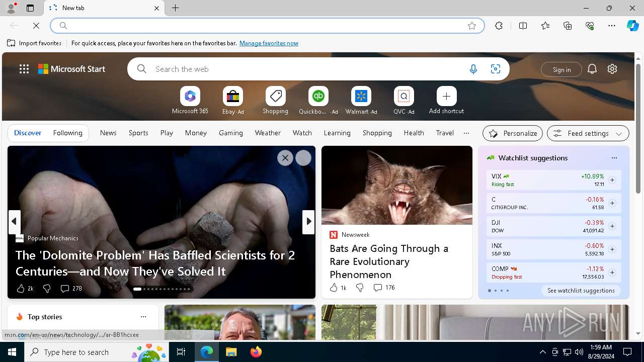Viewport: 644px width, 362px height.
Task: Like the Bats article
Action: (338, 288)
